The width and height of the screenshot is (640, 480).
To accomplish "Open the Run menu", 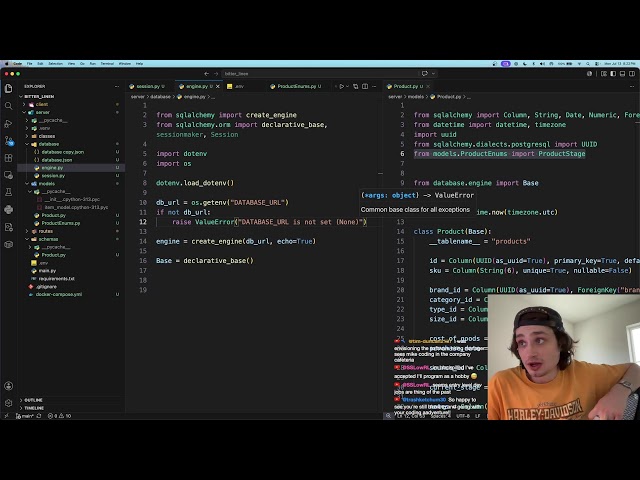I will (x=93, y=64).
